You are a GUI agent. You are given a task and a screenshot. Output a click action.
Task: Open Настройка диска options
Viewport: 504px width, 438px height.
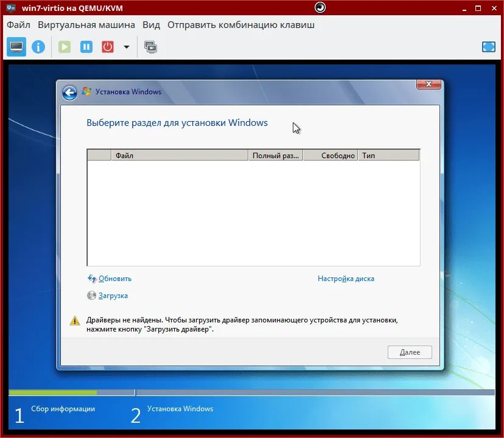click(346, 279)
